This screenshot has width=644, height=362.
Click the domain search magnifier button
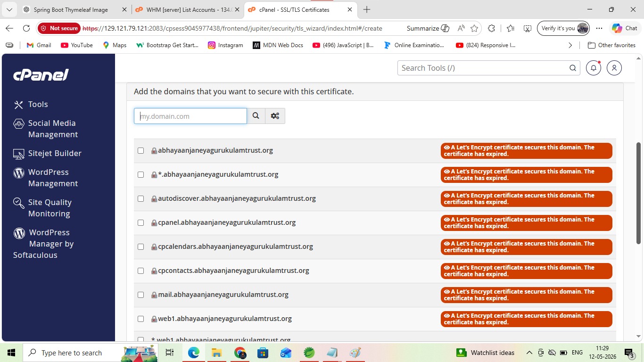pos(256,116)
